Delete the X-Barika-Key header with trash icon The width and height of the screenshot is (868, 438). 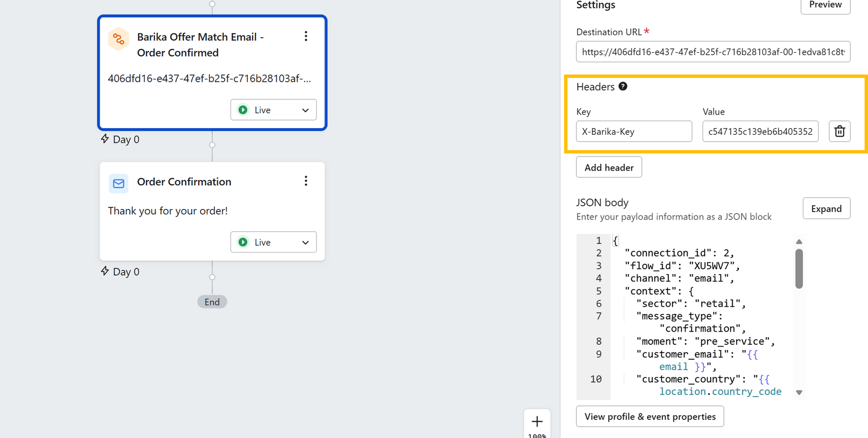840,131
